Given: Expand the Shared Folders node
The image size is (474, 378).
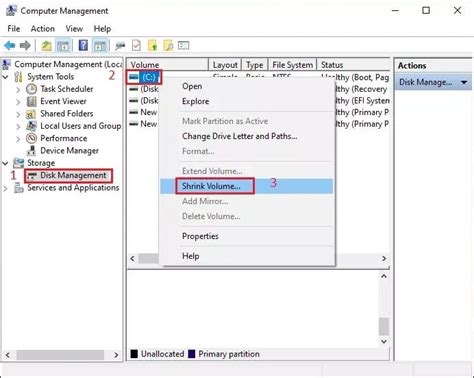Looking at the screenshot, I should 18,114.
